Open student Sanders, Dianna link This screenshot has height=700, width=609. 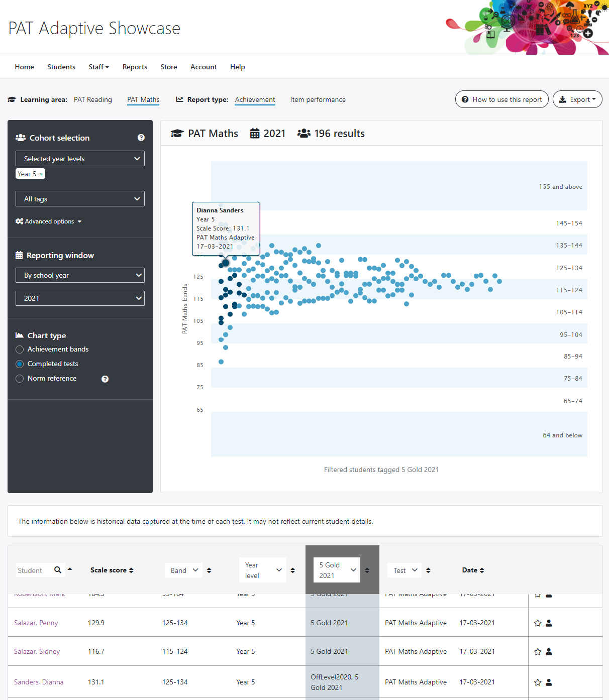[39, 682]
